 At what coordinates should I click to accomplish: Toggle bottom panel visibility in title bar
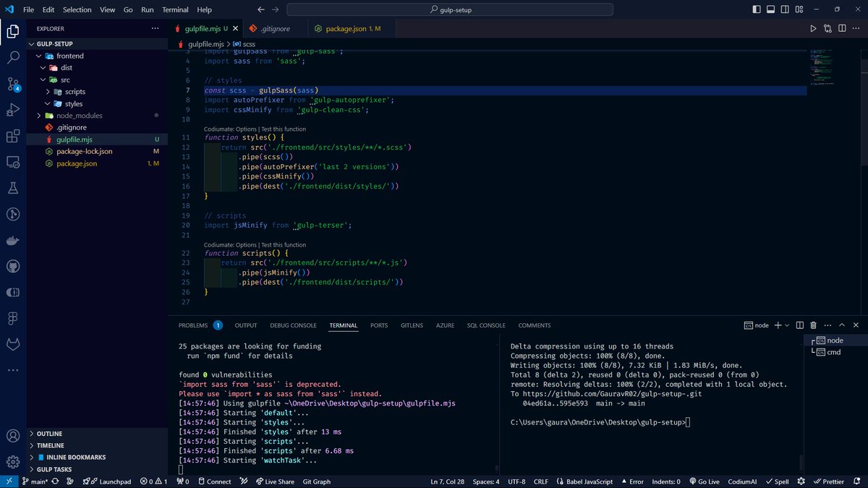click(770, 9)
